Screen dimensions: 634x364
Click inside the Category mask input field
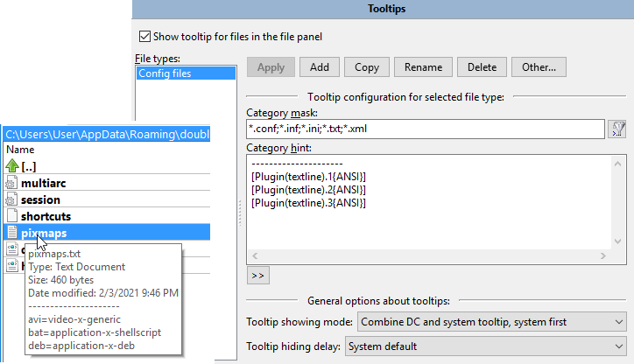pos(426,129)
